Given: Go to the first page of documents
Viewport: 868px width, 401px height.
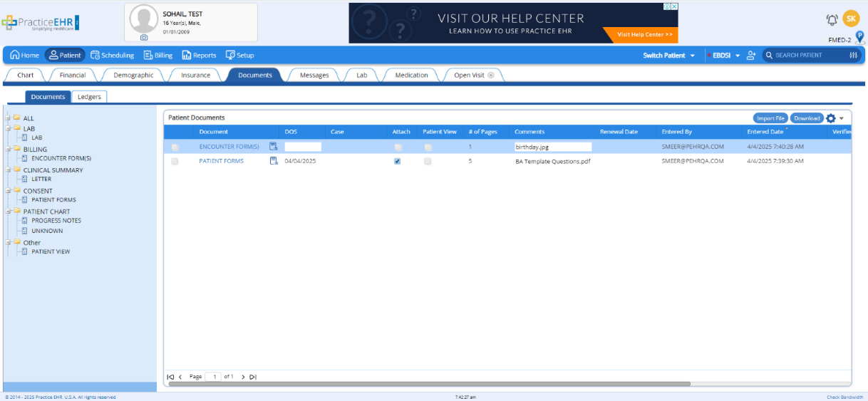Looking at the screenshot, I should [170, 377].
